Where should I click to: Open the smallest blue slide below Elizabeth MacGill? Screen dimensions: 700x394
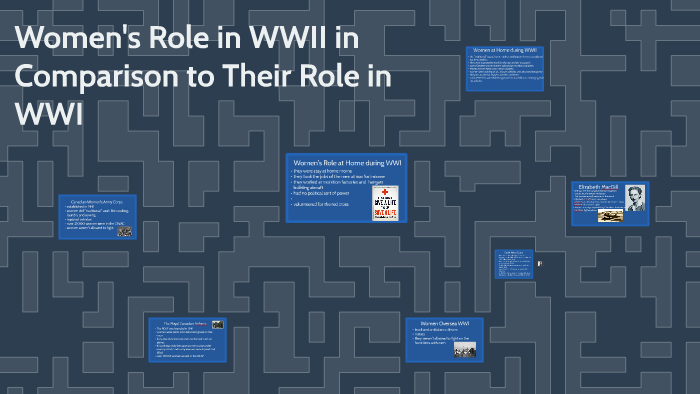[x=514, y=264]
